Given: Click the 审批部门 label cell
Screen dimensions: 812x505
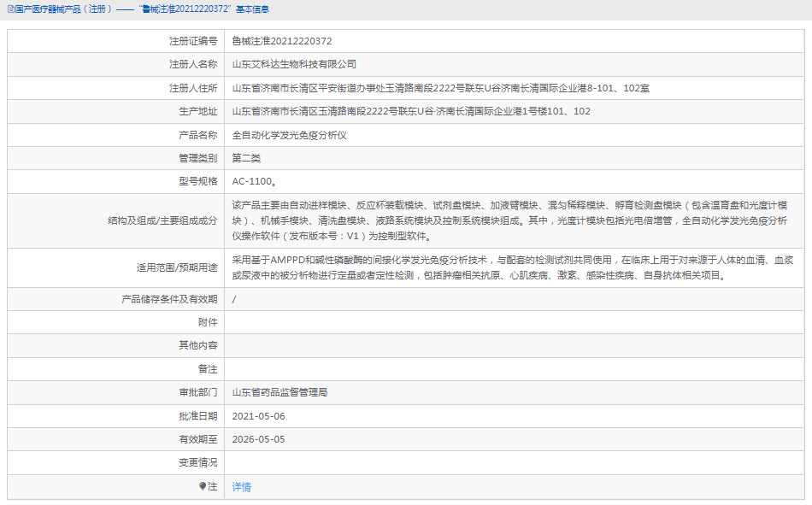Looking at the screenshot, I should [116, 392].
